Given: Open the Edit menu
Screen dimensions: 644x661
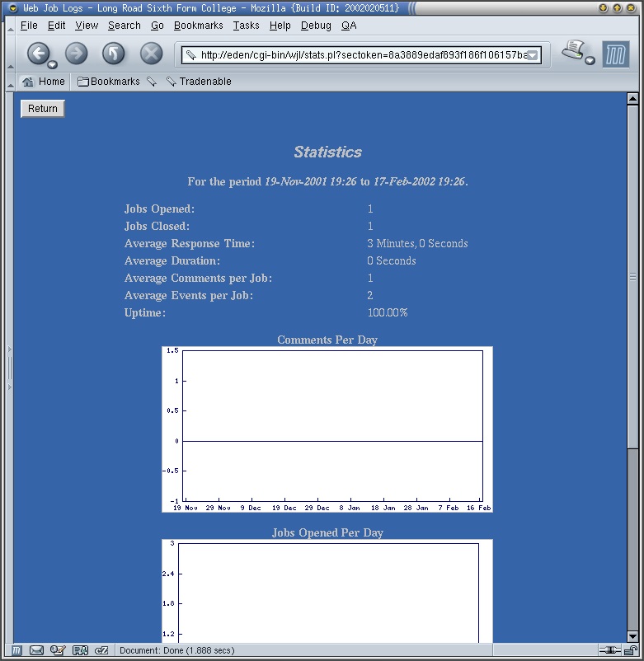Looking at the screenshot, I should click(x=56, y=26).
